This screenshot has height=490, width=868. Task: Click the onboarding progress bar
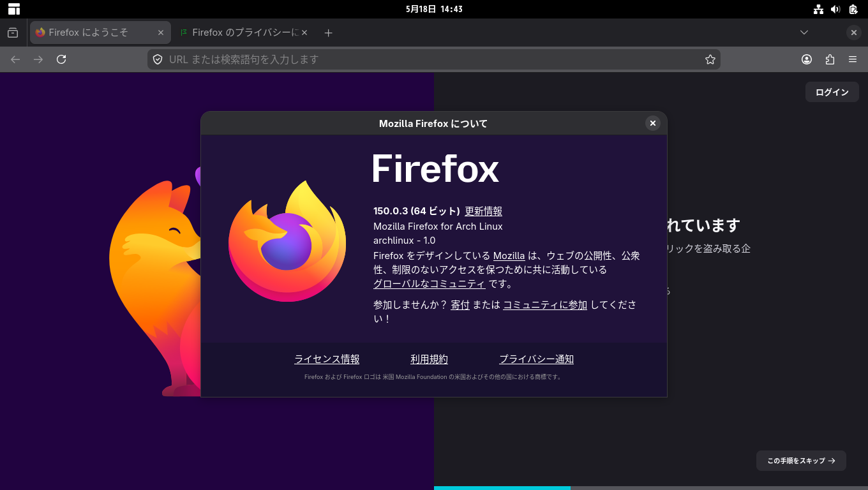651,488
